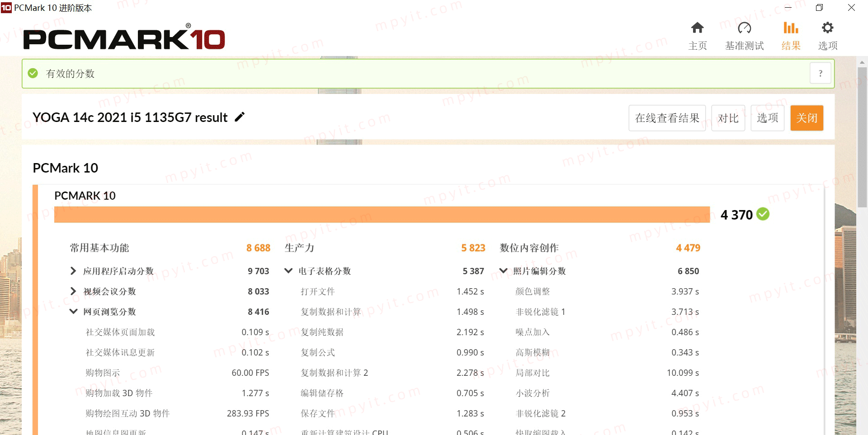
Task: Expand 应用程序启动分数 section
Action: [x=73, y=271]
